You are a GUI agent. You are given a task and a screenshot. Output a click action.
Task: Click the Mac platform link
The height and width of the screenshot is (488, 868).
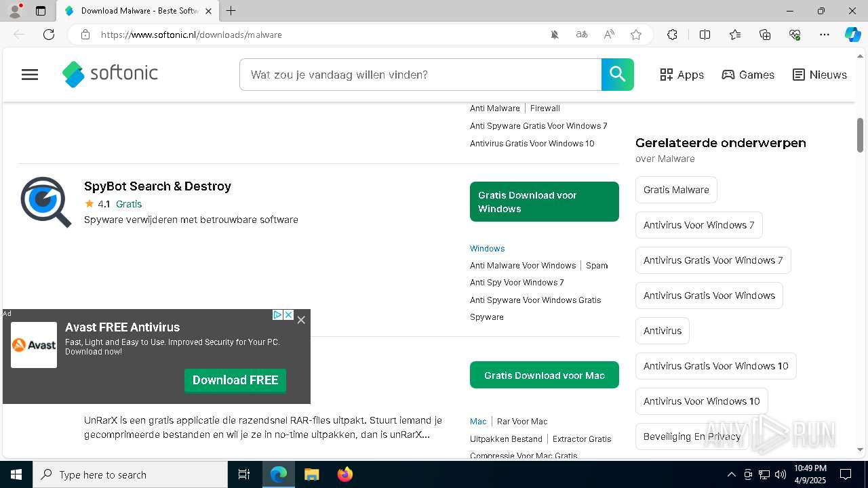[x=478, y=422]
